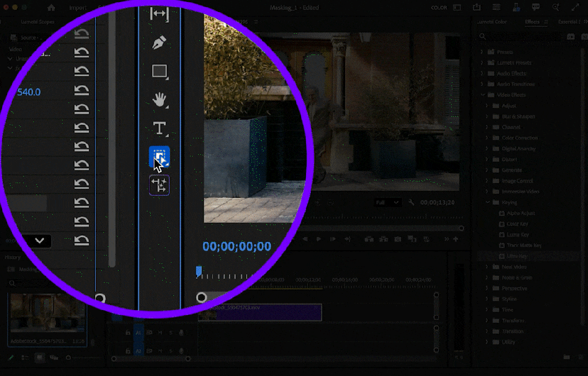Viewport: 588px width, 376px height.
Task: Click the Export Frame camera icon
Action: [x=398, y=239]
